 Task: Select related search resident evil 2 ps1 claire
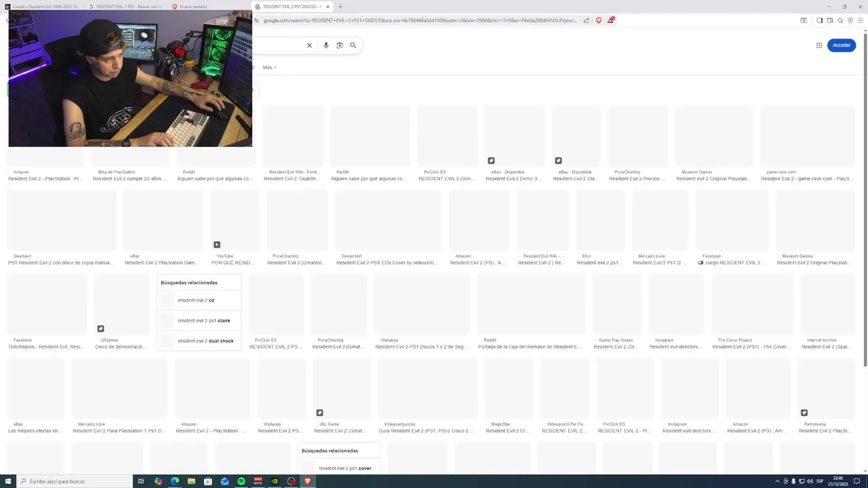tap(198, 321)
